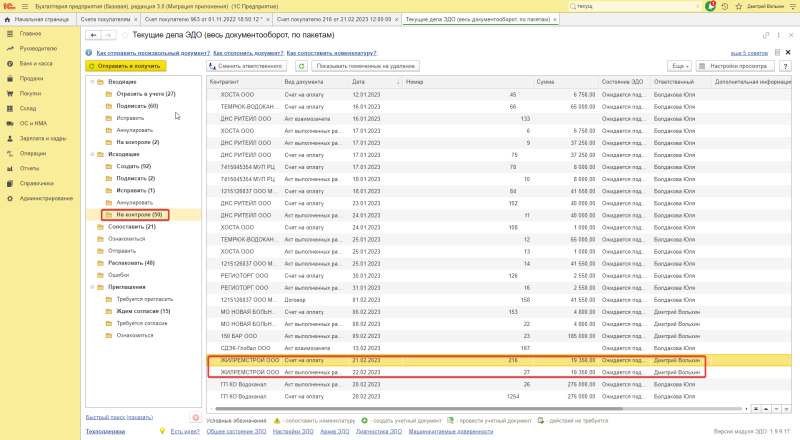Viewport: 800px width, 440px height.
Task: Open the service menu next to user name
Action: click(x=793, y=6)
